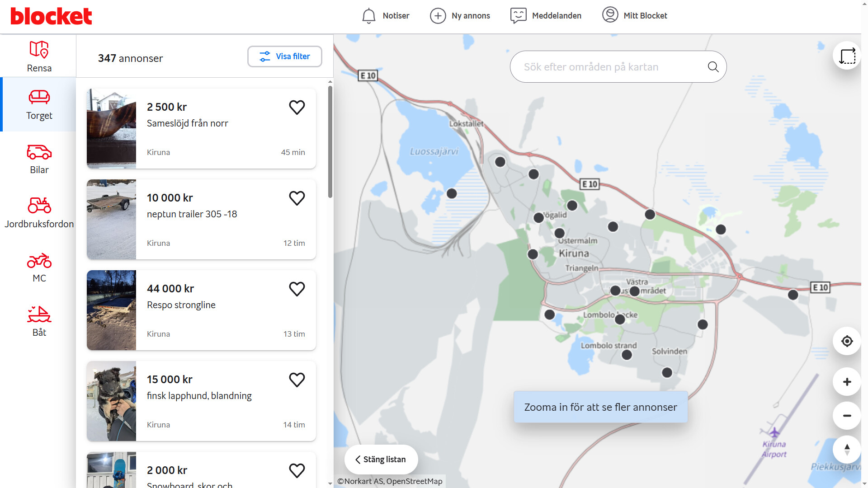The height and width of the screenshot is (488, 868).
Task: Focus the map area search field
Action: pyautogui.click(x=610, y=67)
